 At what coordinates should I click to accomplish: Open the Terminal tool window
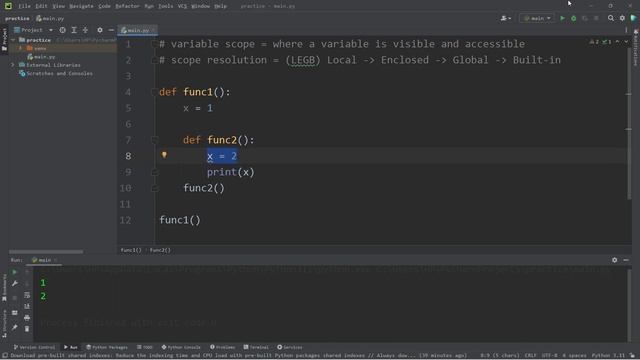pyautogui.click(x=256, y=347)
